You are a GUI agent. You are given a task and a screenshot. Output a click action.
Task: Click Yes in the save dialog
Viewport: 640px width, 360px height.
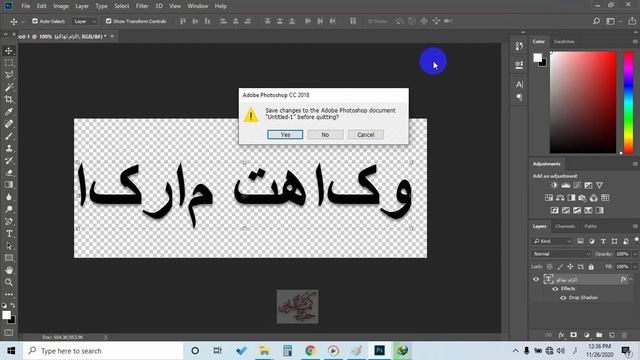click(x=285, y=135)
